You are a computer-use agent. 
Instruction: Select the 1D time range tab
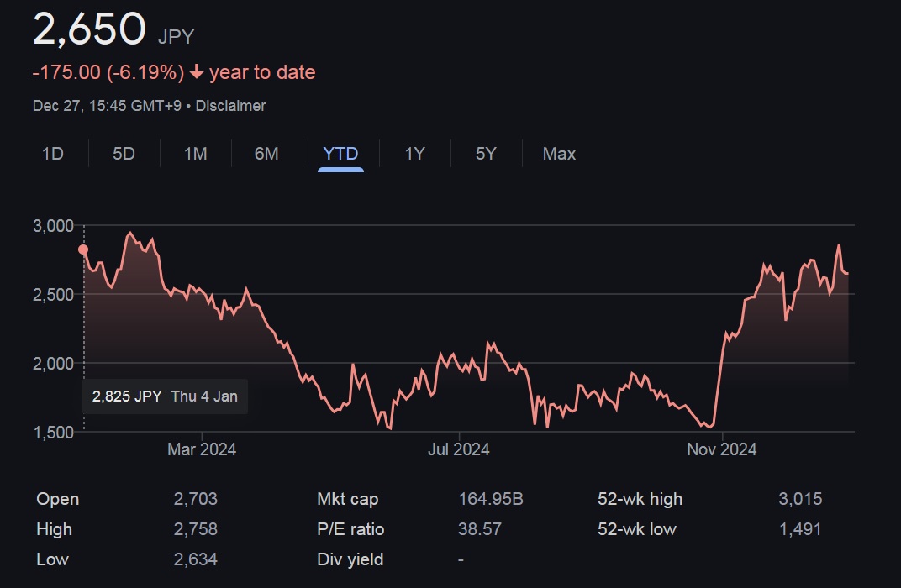pos(53,154)
